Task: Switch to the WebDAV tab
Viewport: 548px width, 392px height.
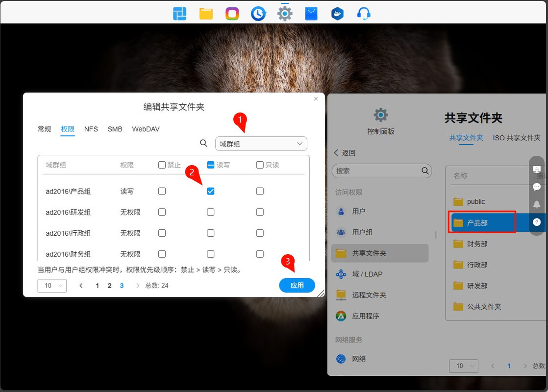Action: pos(146,129)
